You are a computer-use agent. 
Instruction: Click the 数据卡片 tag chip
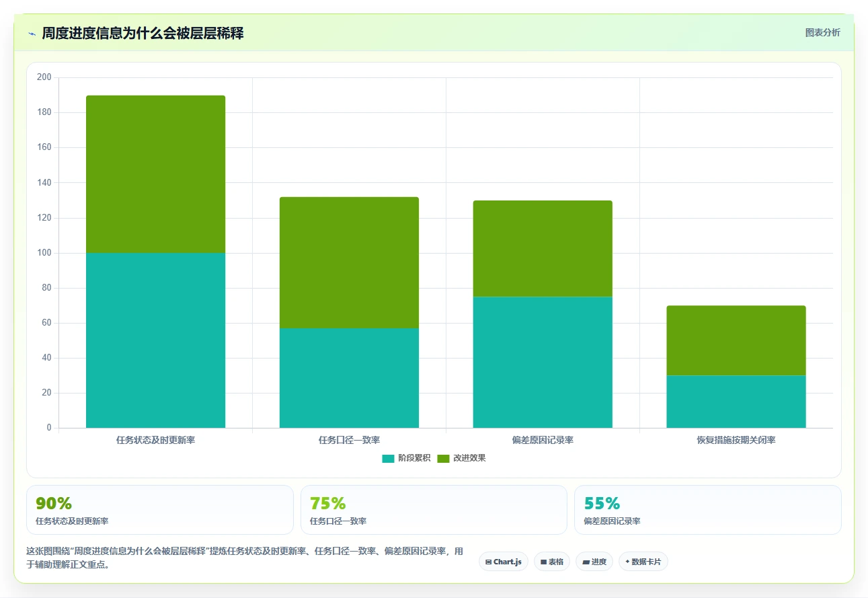[643, 562]
